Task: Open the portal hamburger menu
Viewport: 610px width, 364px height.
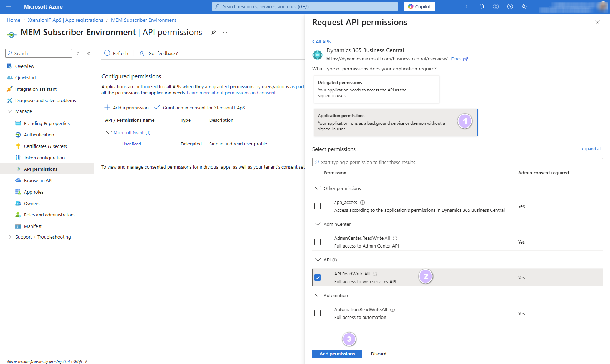Action: pyautogui.click(x=8, y=6)
